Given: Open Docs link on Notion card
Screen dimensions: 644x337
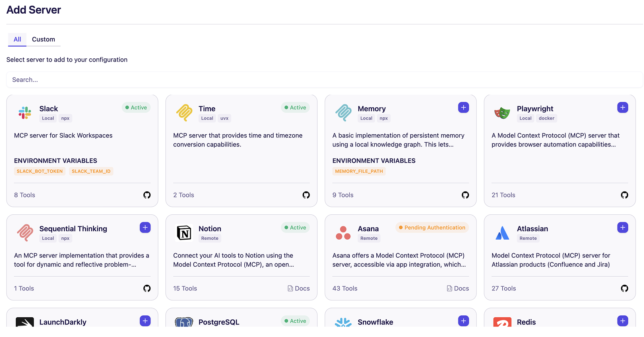Looking at the screenshot, I should (299, 288).
